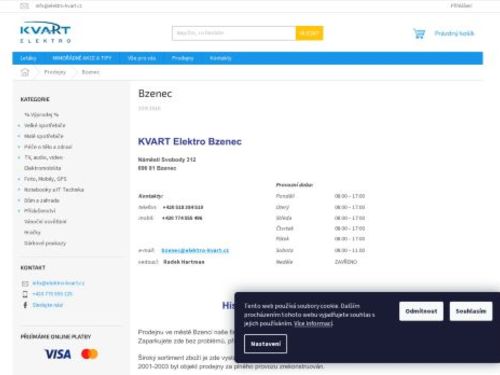This screenshot has height=375, width=500.
Task: Click the telefon number +420 518 384 518
Action: 183,207
